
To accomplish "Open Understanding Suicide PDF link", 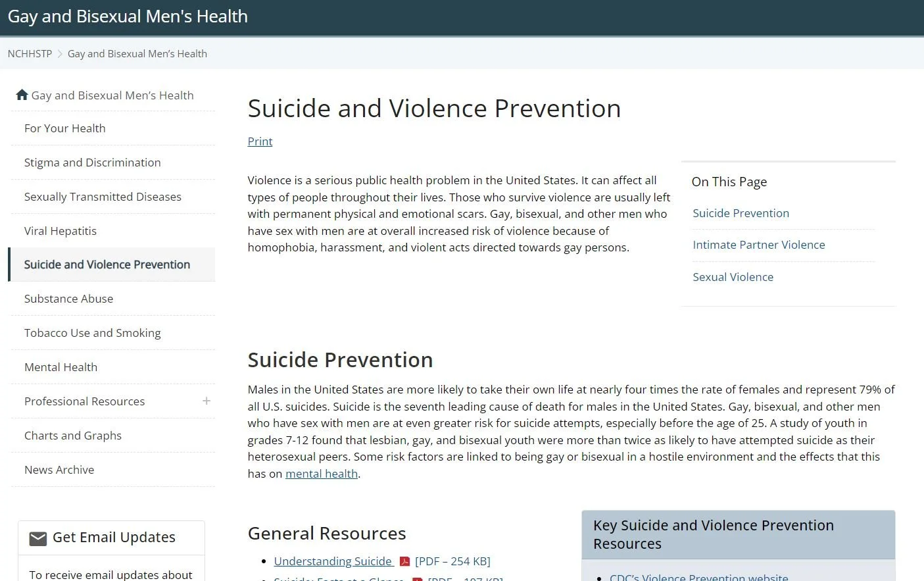I will pyautogui.click(x=333, y=561).
